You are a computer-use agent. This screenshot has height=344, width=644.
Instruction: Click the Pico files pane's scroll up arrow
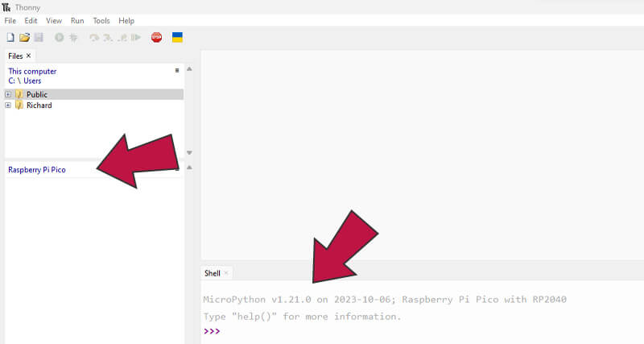(x=189, y=168)
